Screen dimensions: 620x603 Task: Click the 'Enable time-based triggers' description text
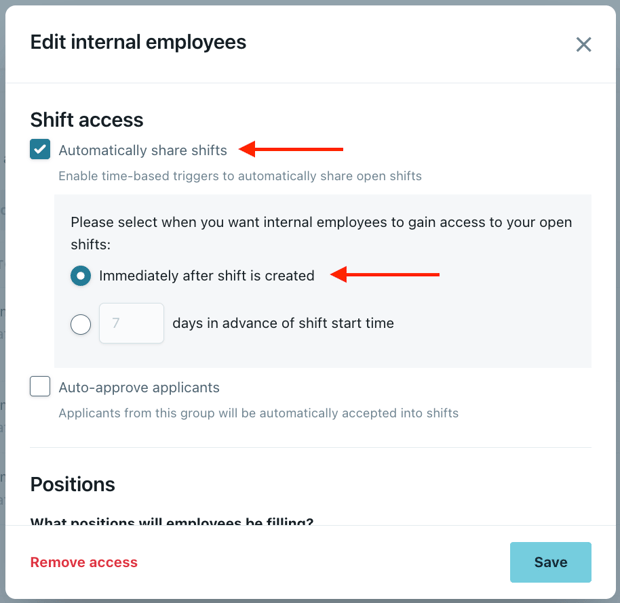pos(240,176)
